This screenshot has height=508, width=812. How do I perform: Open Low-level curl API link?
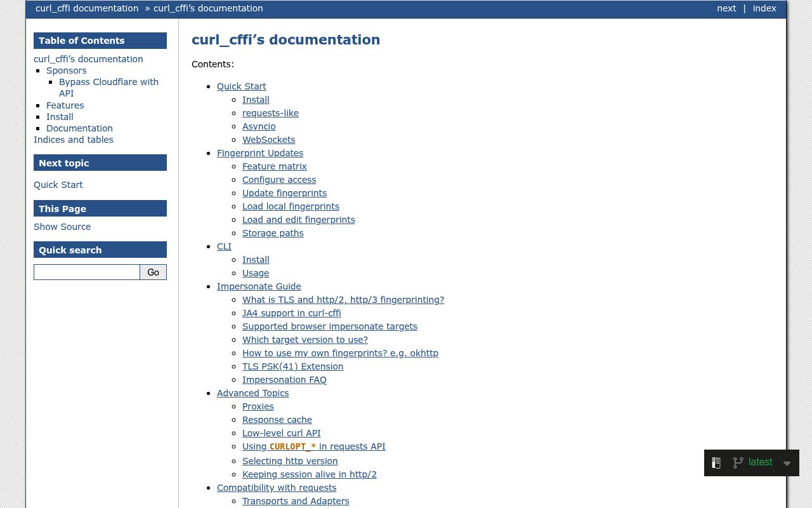[282, 433]
